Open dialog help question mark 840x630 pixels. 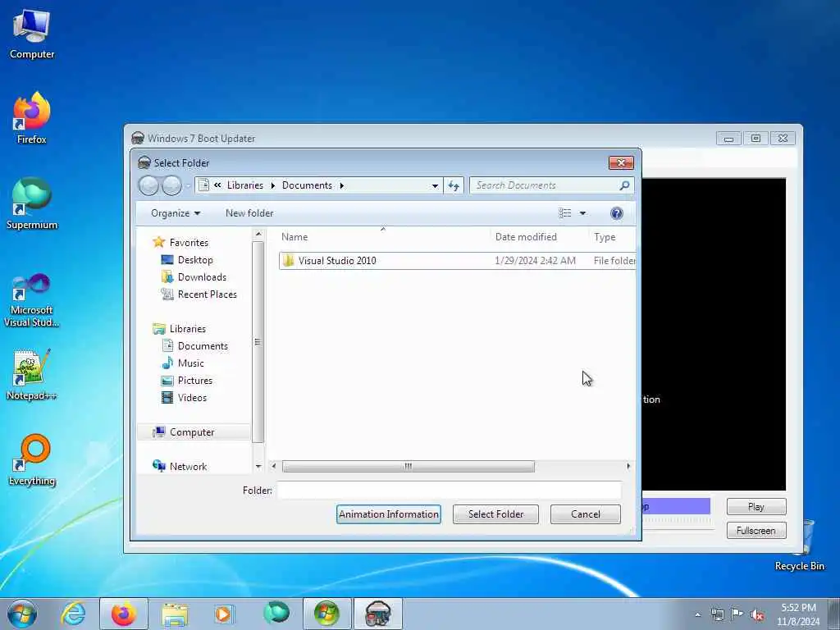pyautogui.click(x=617, y=213)
